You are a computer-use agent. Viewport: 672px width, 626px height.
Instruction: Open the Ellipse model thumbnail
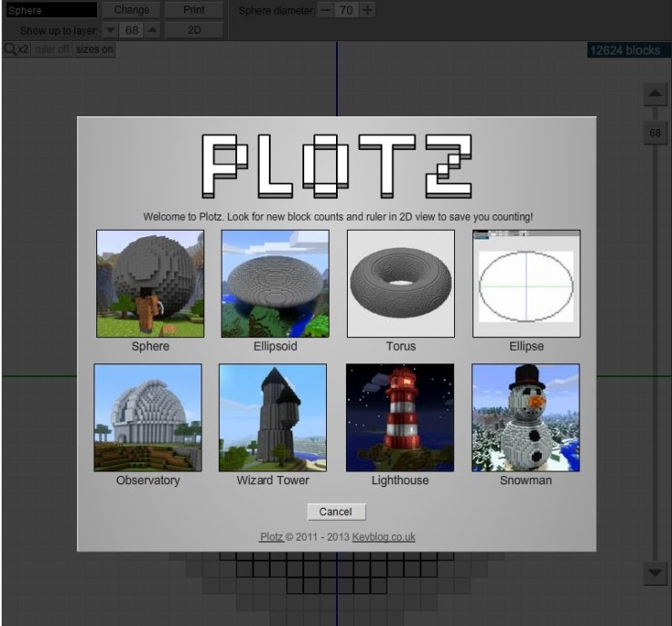point(526,283)
